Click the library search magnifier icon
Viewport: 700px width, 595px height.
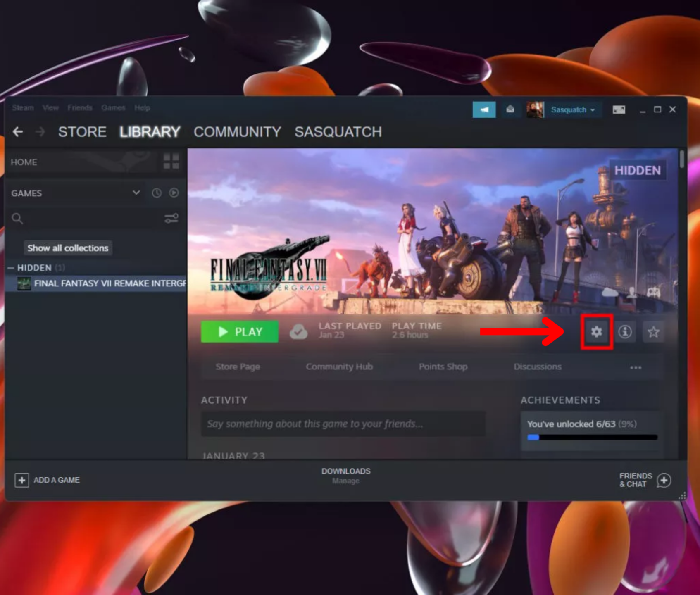(x=17, y=219)
